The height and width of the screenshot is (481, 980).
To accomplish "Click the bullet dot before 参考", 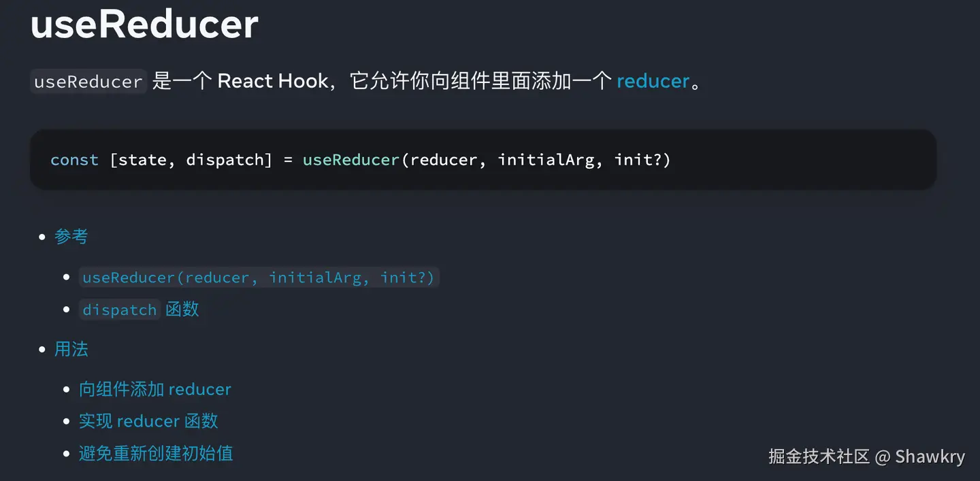I will [x=42, y=237].
